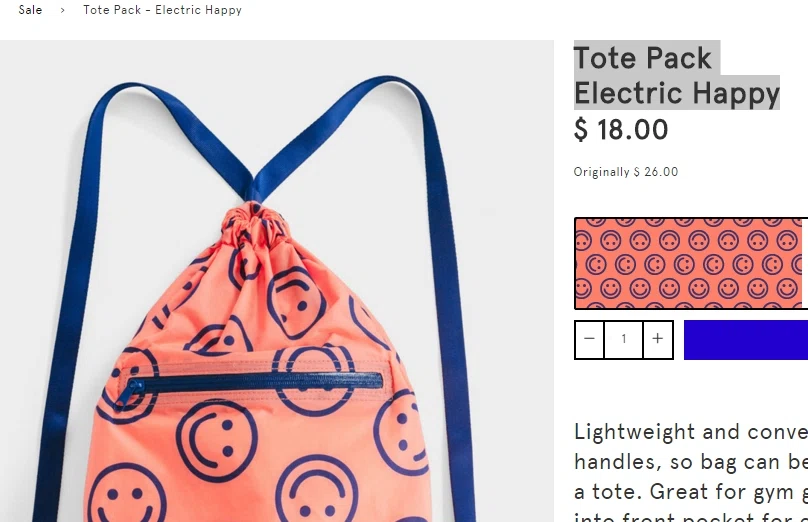808x522 pixels.
Task: Decrease quantity with the minus button
Action: (x=590, y=339)
